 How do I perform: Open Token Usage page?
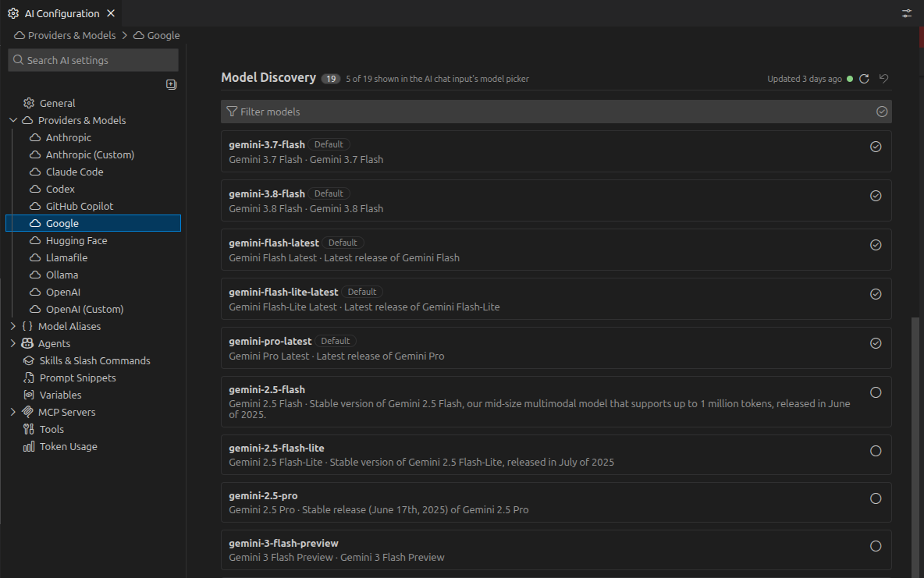(60, 447)
